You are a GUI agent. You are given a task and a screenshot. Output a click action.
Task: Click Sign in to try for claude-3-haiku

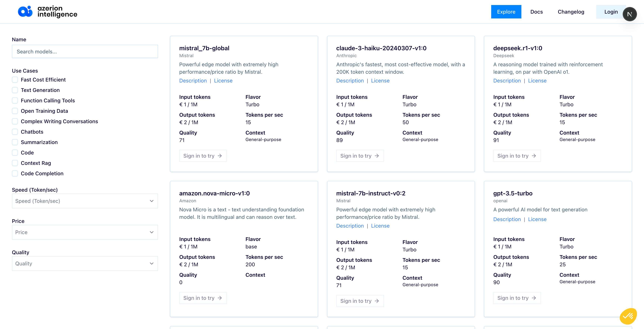pos(360,156)
